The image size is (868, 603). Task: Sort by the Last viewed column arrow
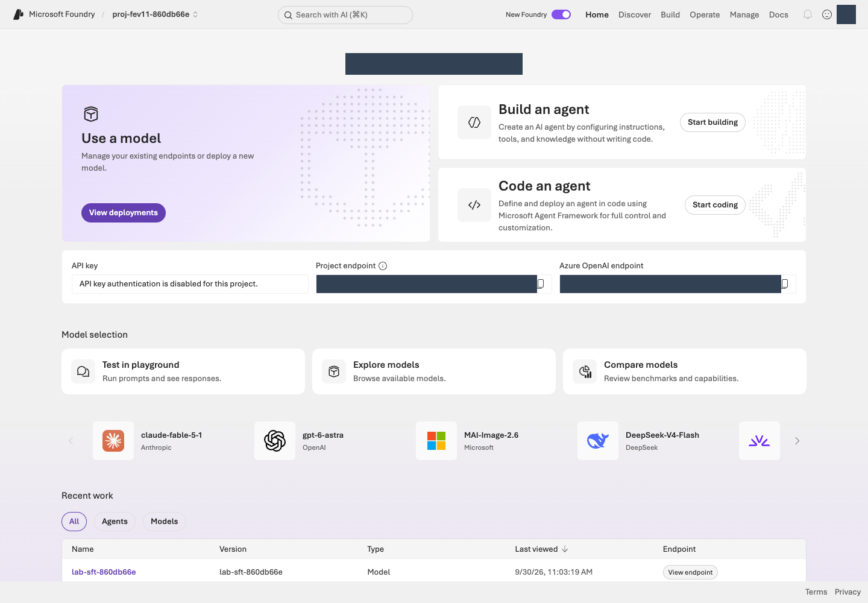tap(565, 549)
